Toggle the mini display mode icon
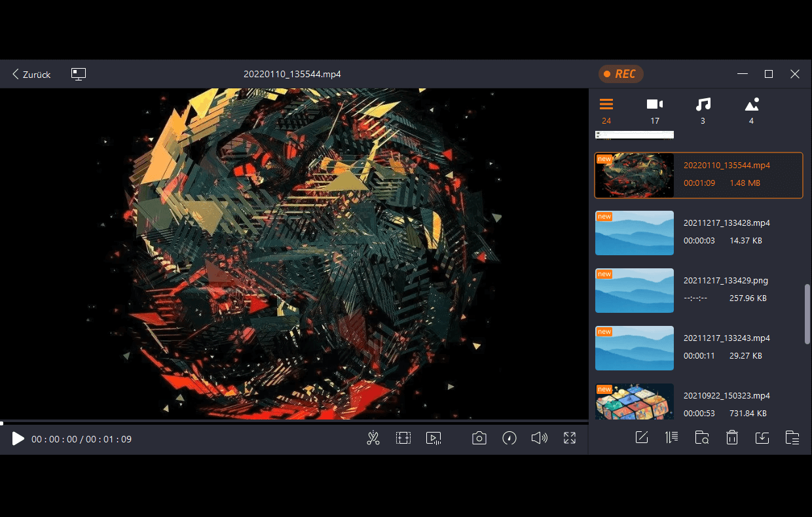The image size is (812, 517). [79, 74]
